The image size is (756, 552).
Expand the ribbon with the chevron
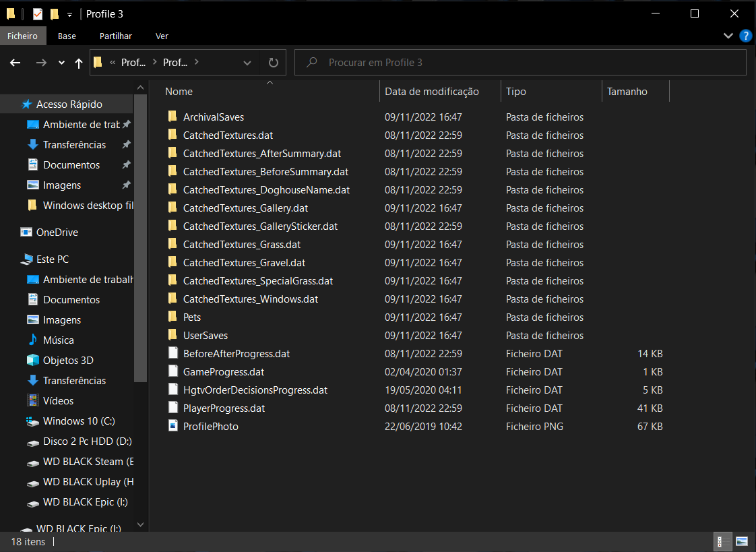728,36
